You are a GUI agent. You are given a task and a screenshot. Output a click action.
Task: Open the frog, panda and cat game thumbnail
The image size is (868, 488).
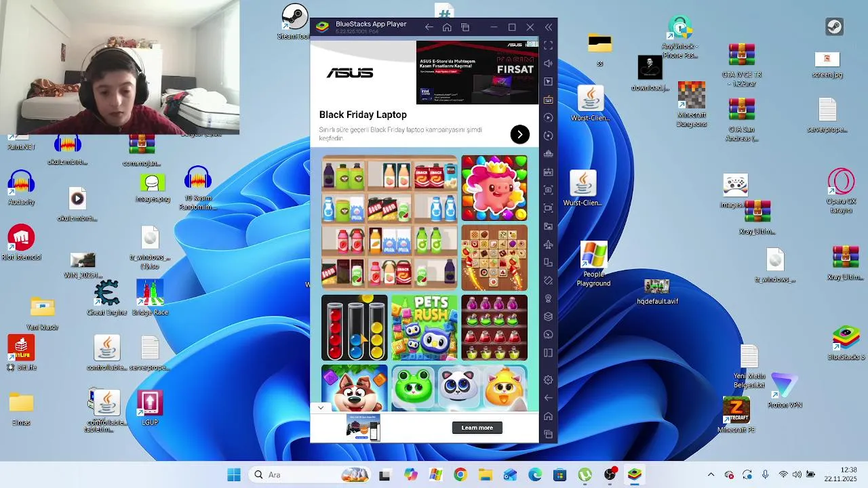[459, 388]
